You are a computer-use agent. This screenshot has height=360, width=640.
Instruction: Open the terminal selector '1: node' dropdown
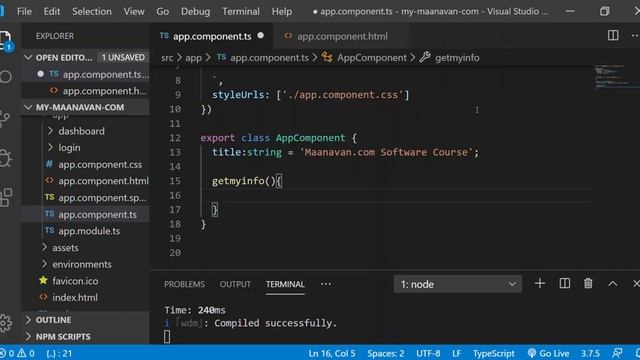click(x=458, y=284)
